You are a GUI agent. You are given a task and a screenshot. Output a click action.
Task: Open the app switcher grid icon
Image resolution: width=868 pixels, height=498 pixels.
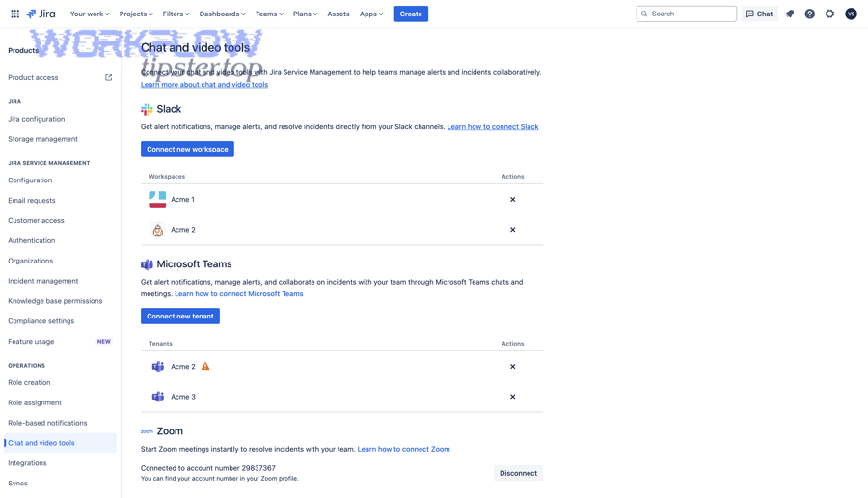pyautogui.click(x=14, y=14)
